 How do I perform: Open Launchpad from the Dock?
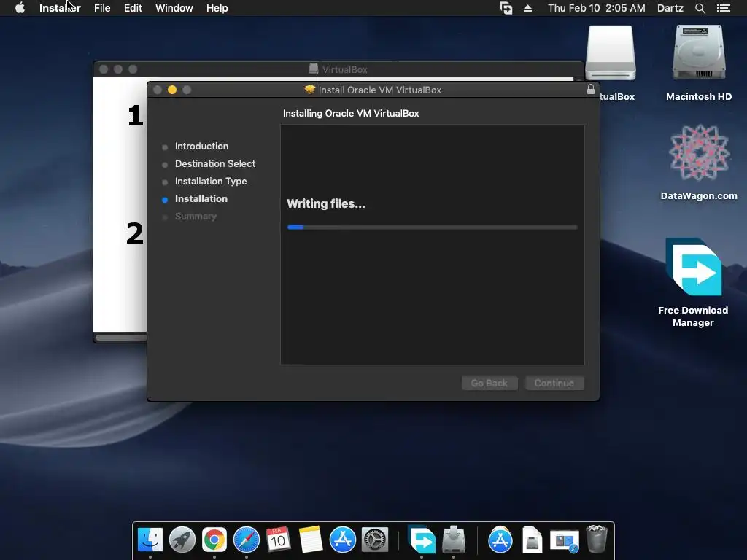[182, 540]
